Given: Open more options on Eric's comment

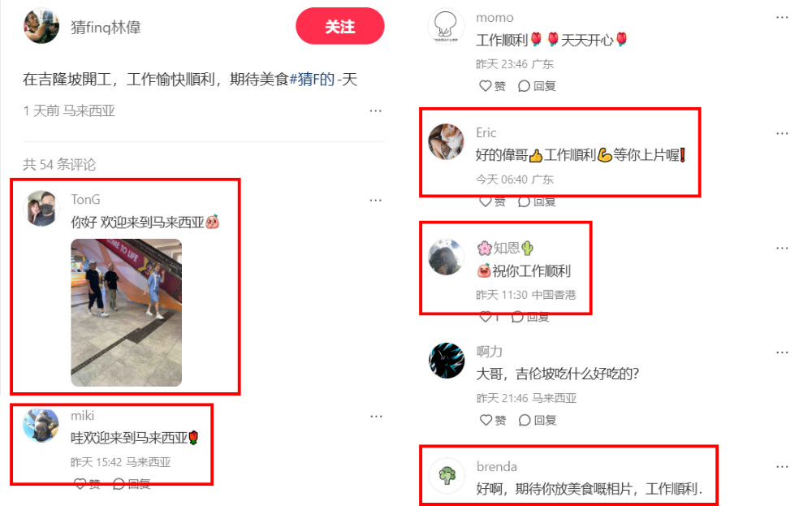Looking at the screenshot, I should (782, 134).
